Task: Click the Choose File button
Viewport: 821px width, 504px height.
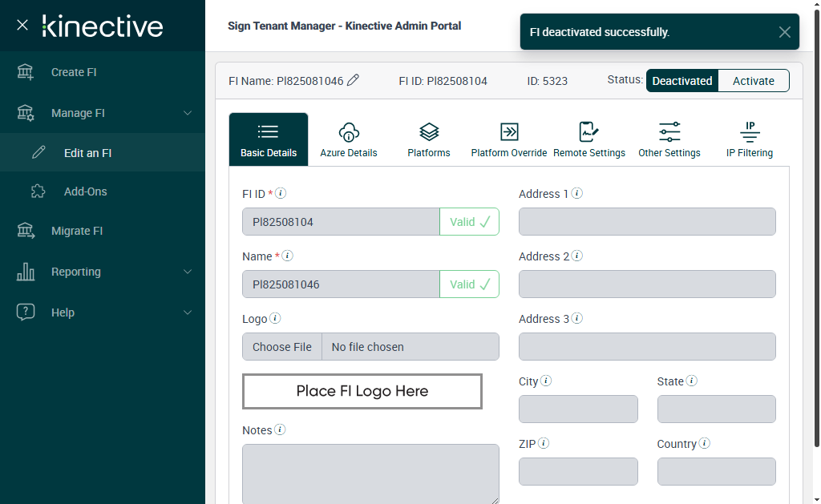Action: point(282,346)
